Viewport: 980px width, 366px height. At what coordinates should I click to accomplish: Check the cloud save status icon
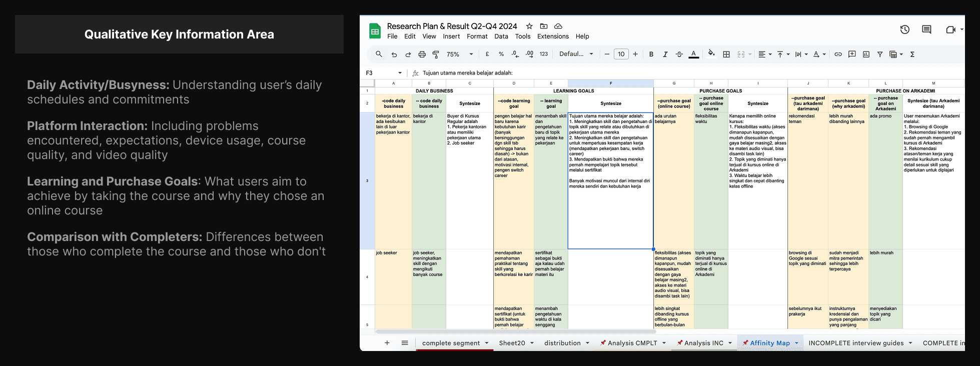pyautogui.click(x=558, y=26)
